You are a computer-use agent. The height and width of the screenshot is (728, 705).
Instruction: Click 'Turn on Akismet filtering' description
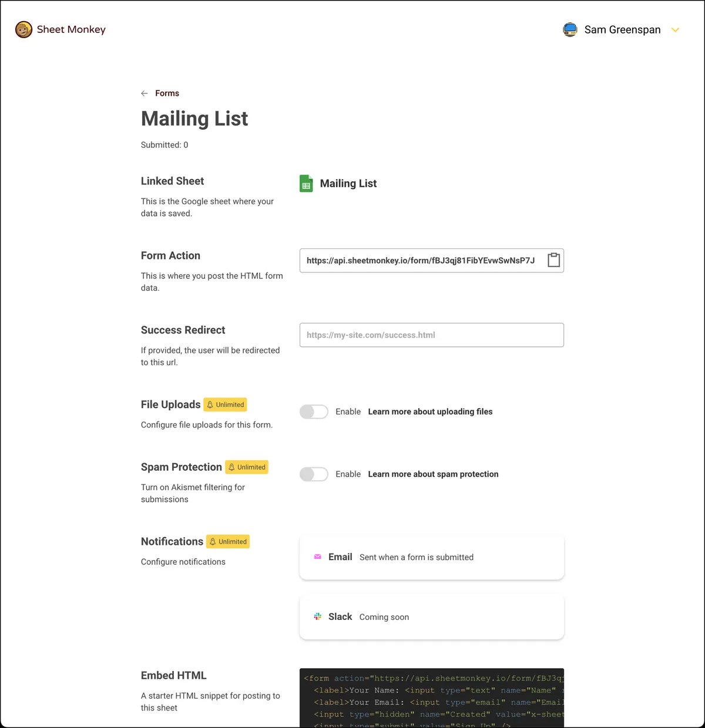tap(193, 493)
